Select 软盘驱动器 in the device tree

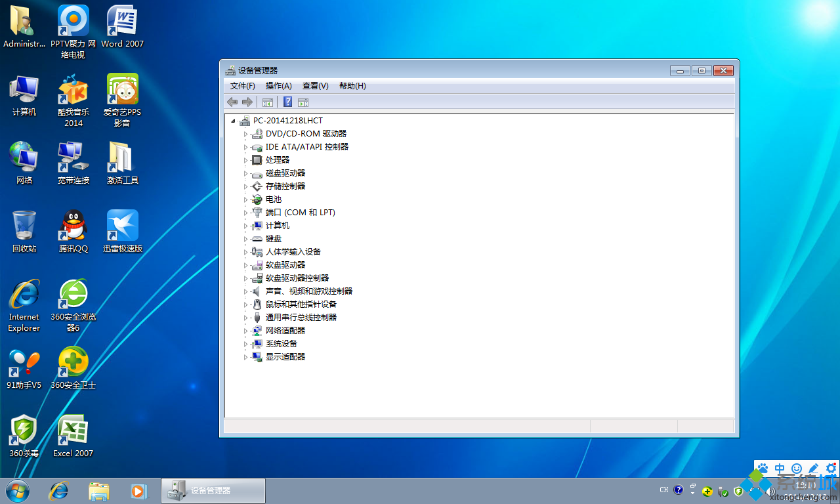click(285, 265)
